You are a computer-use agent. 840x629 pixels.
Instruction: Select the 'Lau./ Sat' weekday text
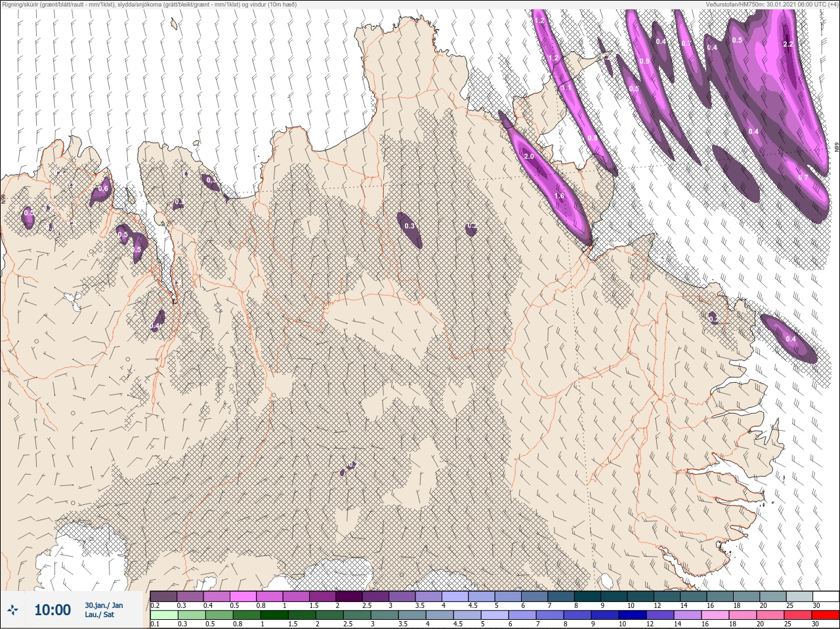pyautogui.click(x=100, y=615)
